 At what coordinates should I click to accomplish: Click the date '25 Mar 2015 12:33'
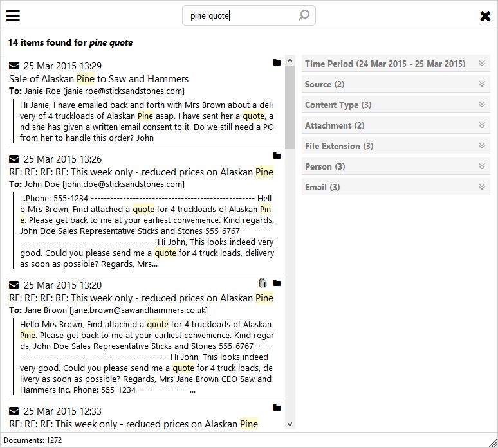pos(62,411)
